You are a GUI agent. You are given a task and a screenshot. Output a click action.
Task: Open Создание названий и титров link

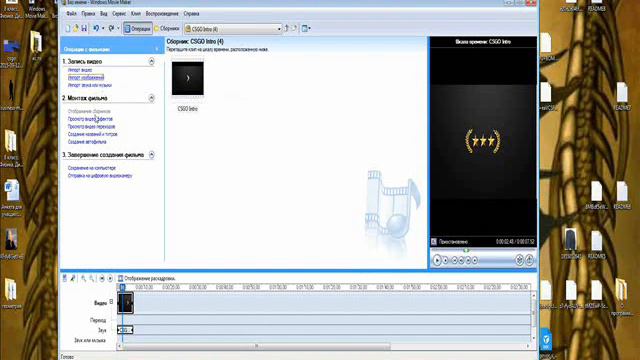tap(93, 134)
